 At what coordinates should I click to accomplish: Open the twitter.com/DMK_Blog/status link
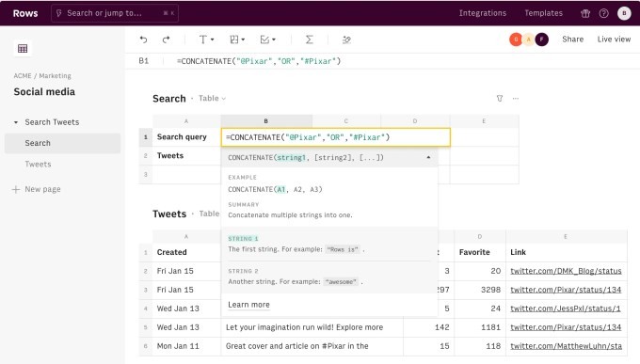coord(566,271)
